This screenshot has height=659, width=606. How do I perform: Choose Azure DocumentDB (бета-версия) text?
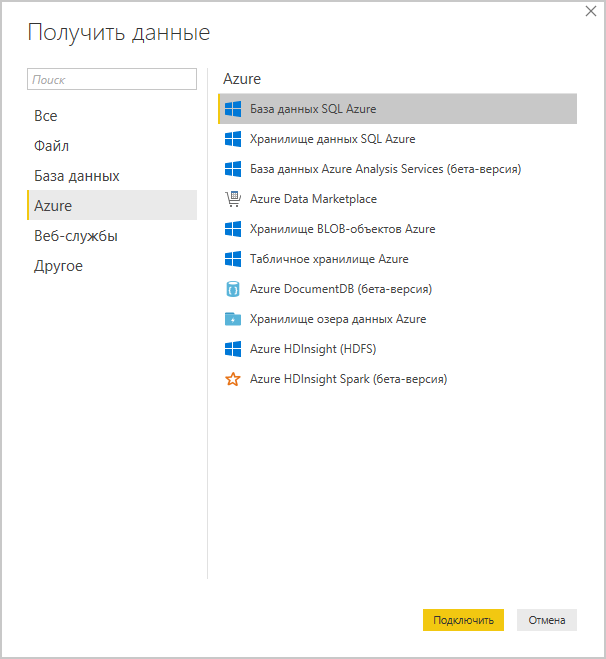(341, 289)
